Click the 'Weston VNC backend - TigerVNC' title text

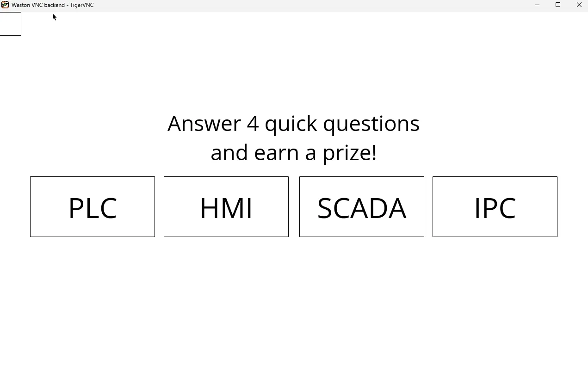(x=52, y=5)
